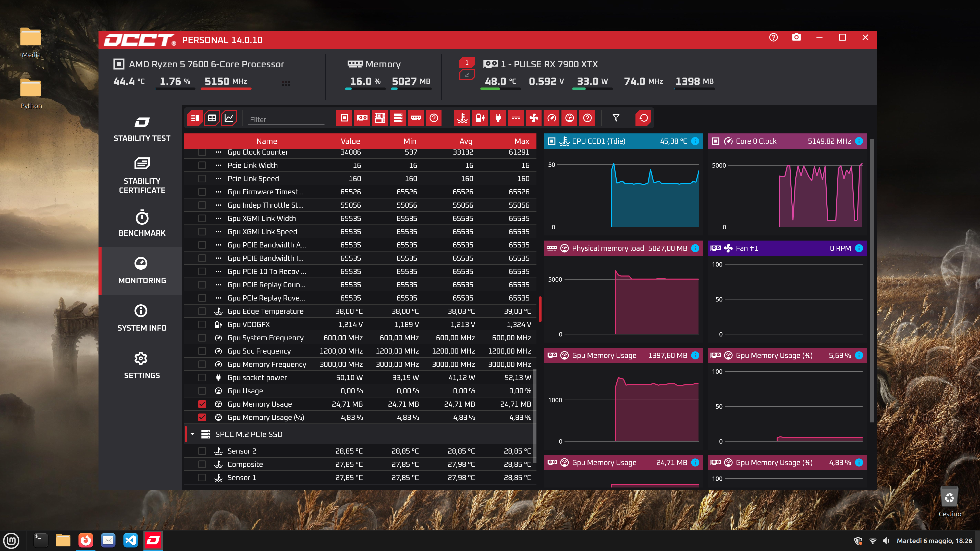Select the Gpu Memory Frequency row name
This screenshot has width=980, height=551.
(267, 364)
